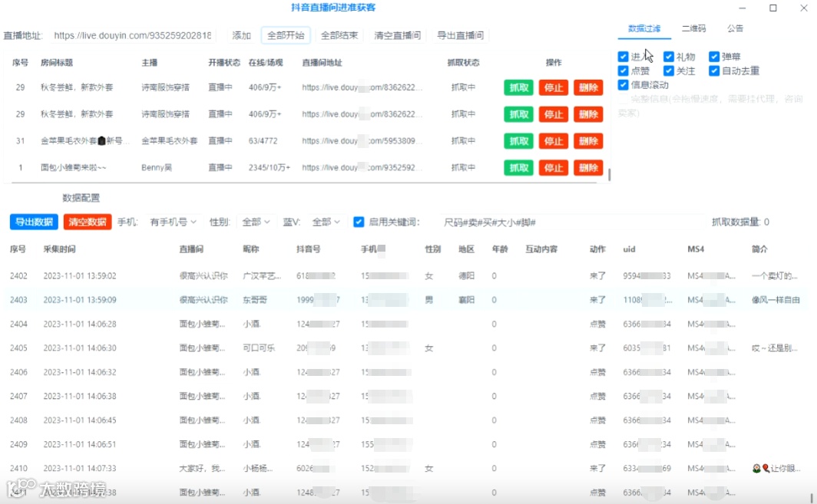Open the 蓝V 全部 dropdown

326,222
